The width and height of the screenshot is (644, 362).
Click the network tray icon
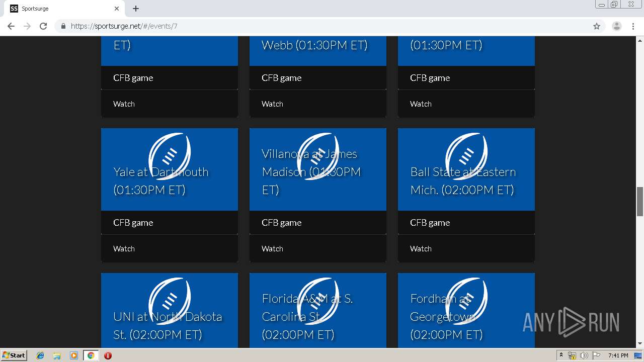click(572, 355)
